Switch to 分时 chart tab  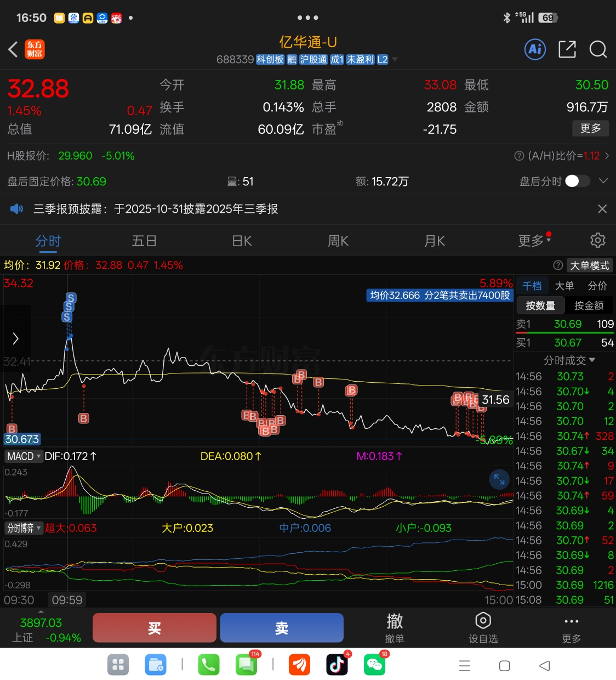[48, 241]
